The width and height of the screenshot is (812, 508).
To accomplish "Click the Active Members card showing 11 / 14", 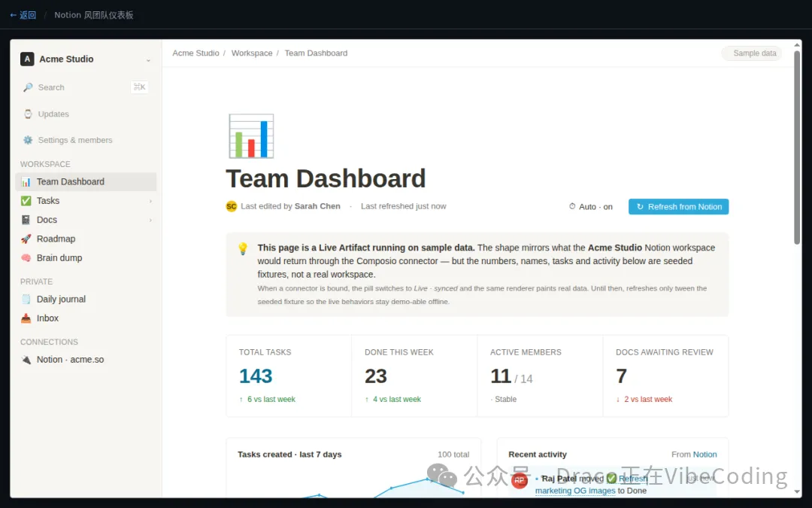I will pos(540,376).
